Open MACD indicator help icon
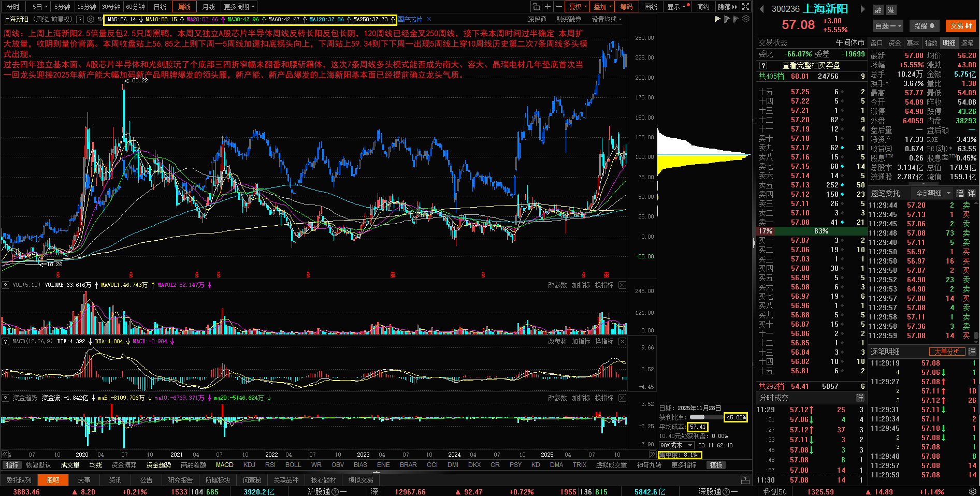Screen dimensions: 980x496 coord(6,342)
